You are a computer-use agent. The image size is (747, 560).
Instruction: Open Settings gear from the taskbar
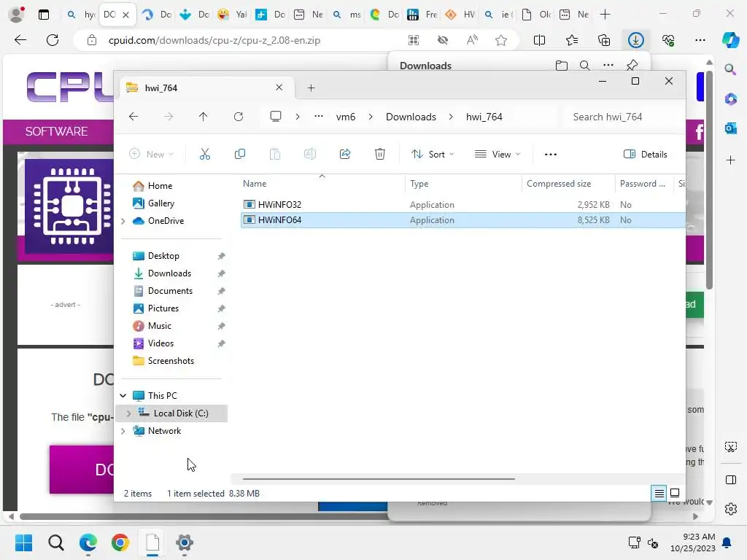tap(184, 542)
